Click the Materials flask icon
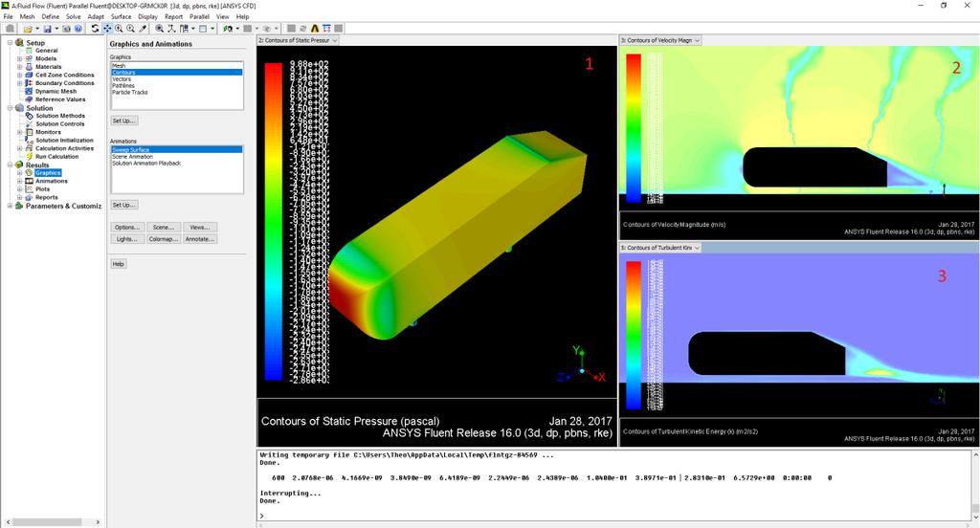 point(29,67)
